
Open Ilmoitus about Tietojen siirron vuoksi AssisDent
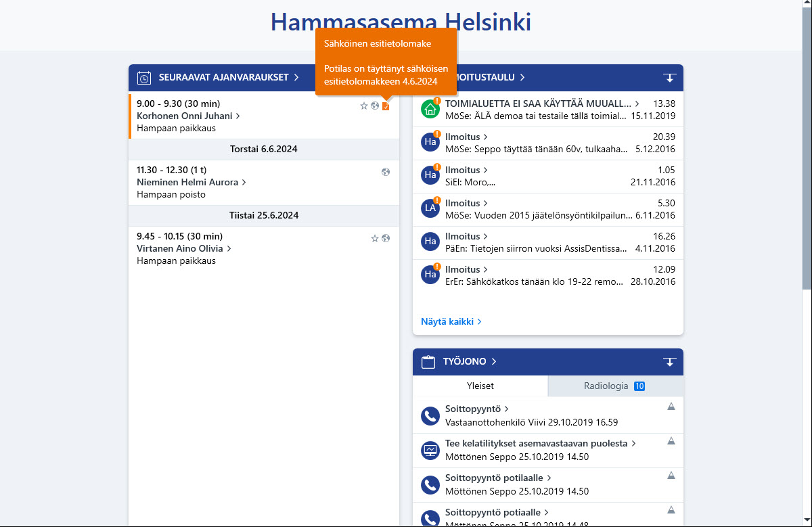(466, 236)
